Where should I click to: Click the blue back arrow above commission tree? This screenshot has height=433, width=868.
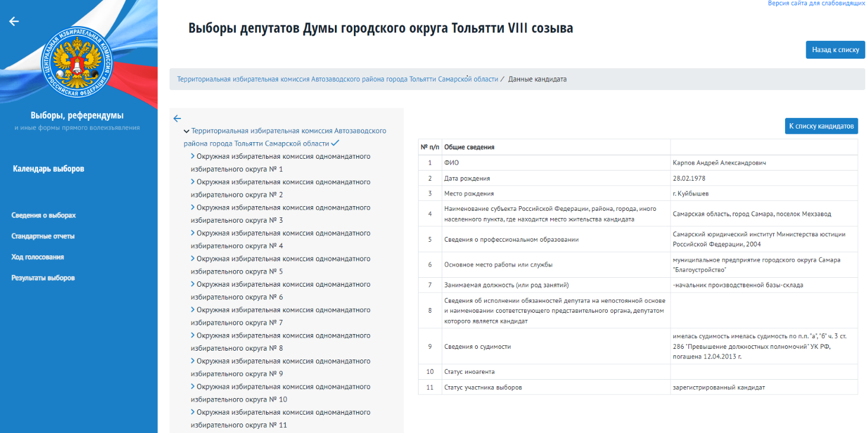177,118
